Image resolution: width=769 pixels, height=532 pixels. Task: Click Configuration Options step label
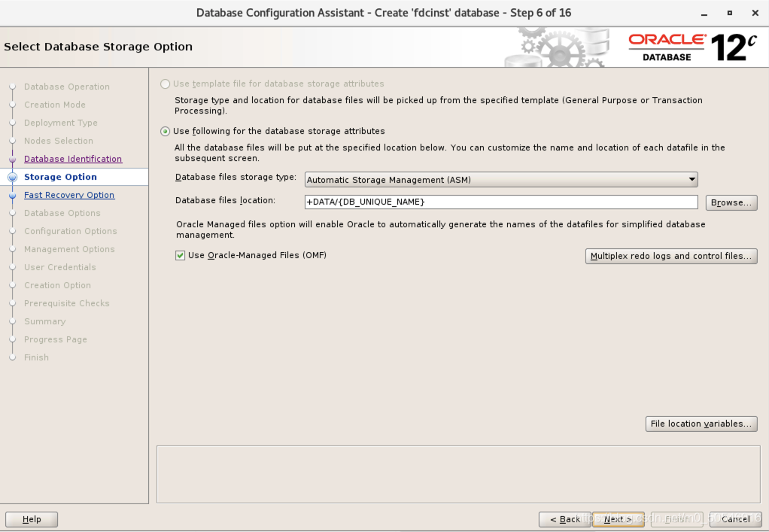point(71,232)
